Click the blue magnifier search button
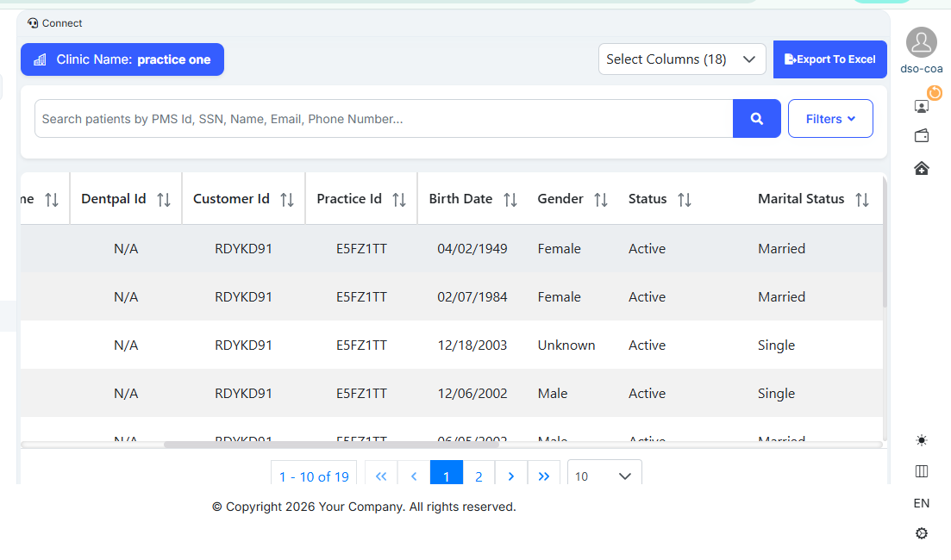951x560 pixels. pyautogui.click(x=756, y=119)
